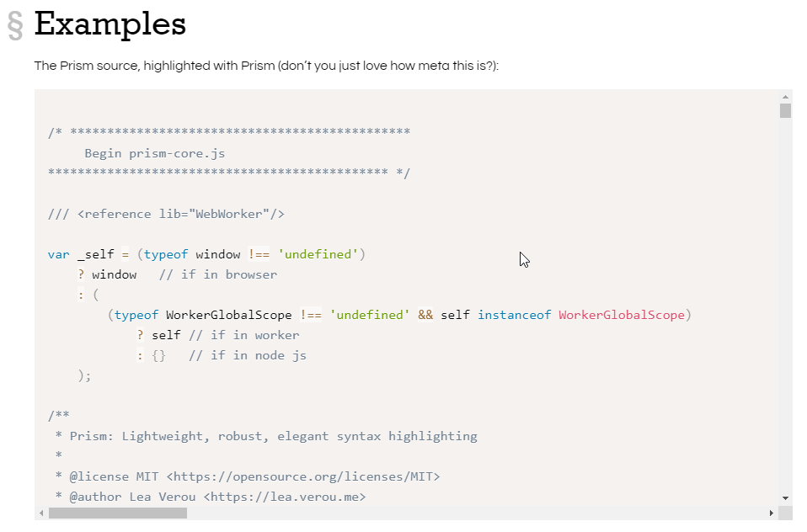Click the "// if in node js" comment
The image size is (807, 532).
tap(247, 355)
